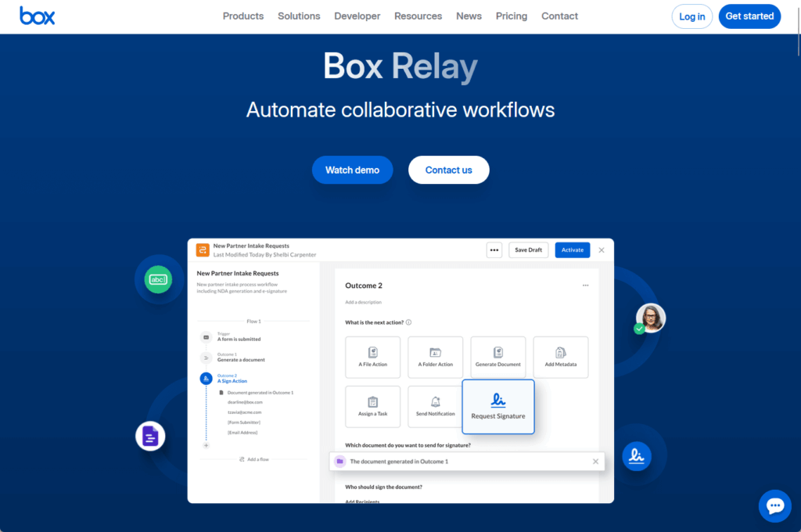Click Add a flow
Screen dimensions: 801x532
[x=254, y=459]
